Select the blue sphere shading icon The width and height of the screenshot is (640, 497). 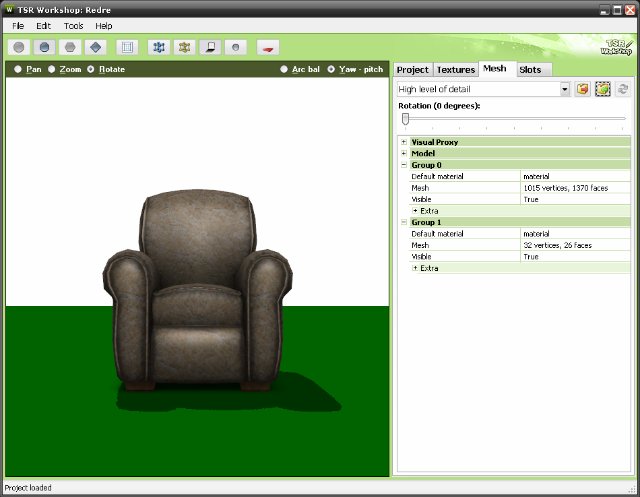[44, 47]
